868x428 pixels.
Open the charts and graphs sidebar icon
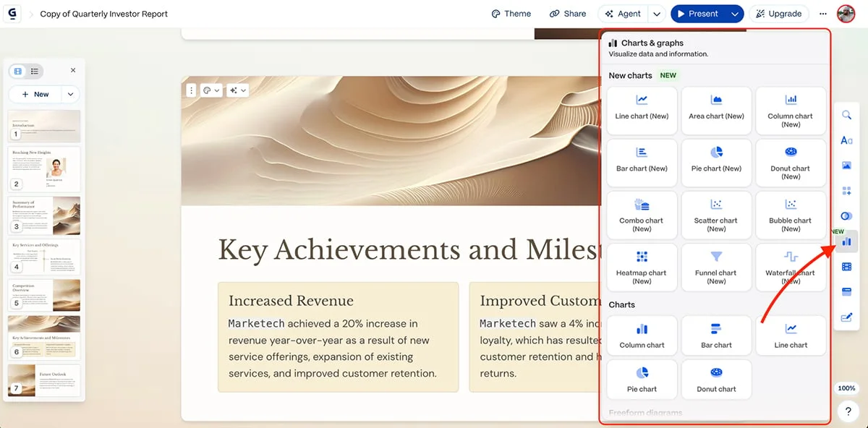[x=846, y=241]
